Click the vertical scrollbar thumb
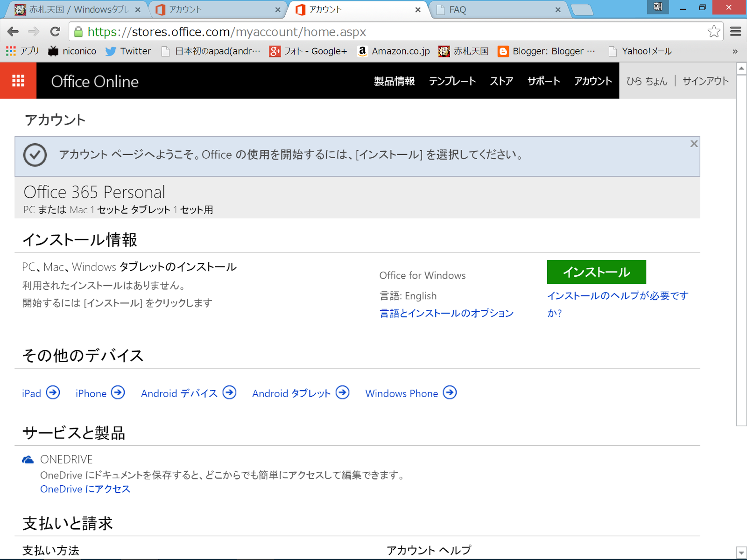Screen dimensions: 747x560 741,250
